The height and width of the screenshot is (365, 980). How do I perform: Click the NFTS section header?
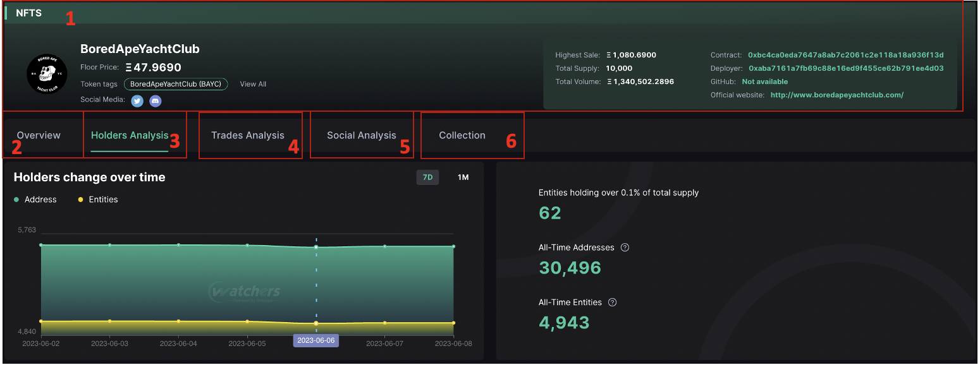28,13
